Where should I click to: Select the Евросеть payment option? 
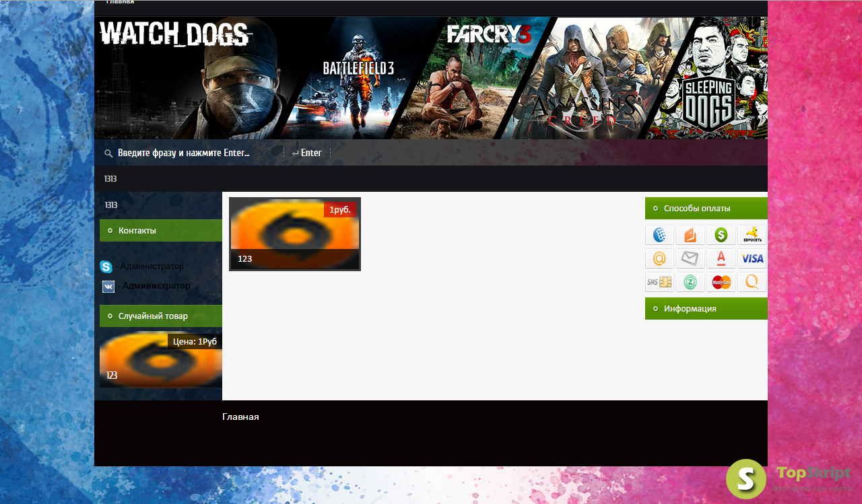pyautogui.click(x=752, y=235)
